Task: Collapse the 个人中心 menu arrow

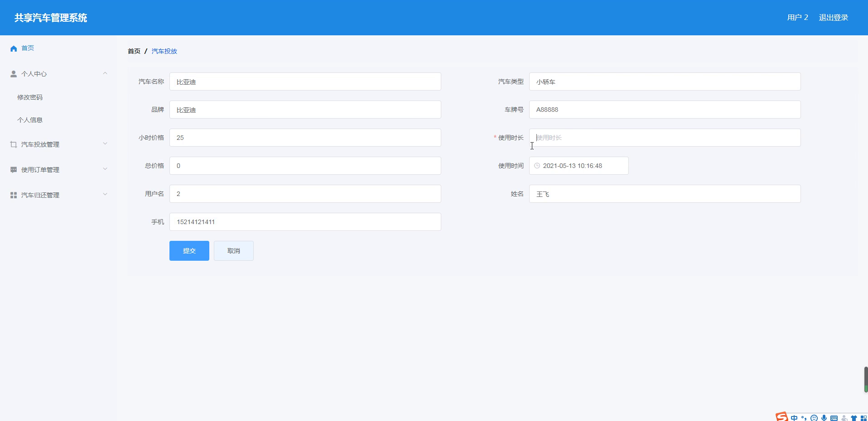Action: pyautogui.click(x=105, y=73)
